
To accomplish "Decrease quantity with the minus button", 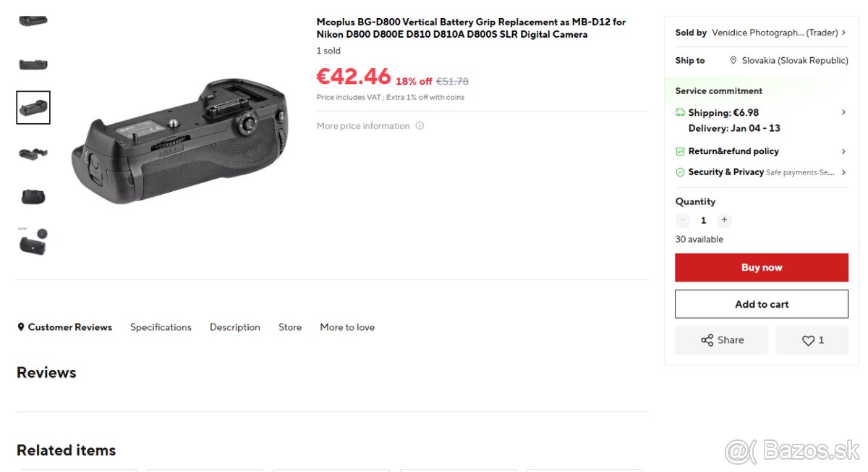I will (683, 220).
